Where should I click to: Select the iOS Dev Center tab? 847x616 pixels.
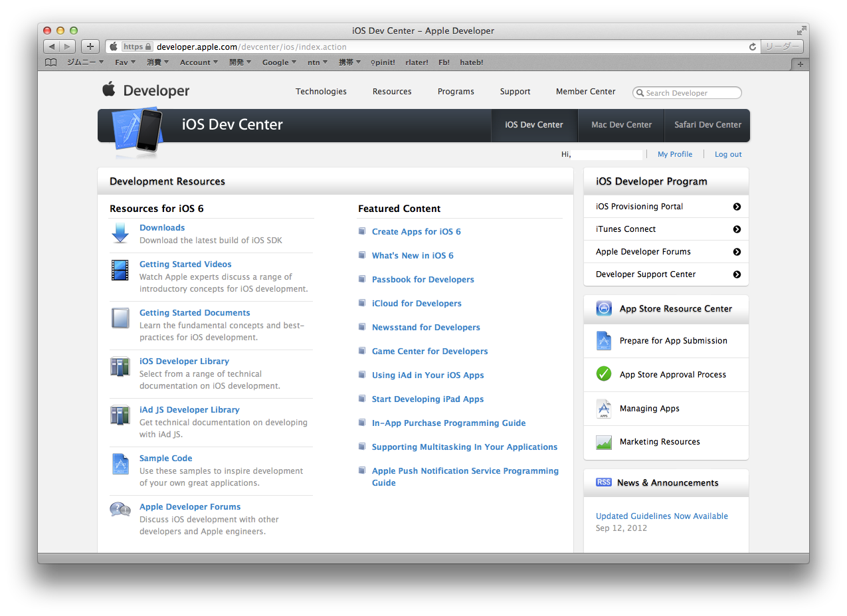coord(534,125)
